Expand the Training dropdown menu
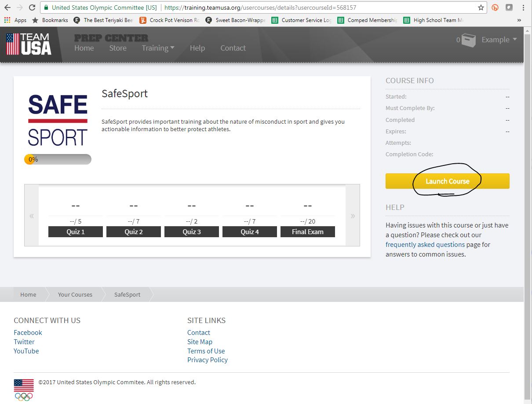532x404 pixels. pyautogui.click(x=158, y=48)
